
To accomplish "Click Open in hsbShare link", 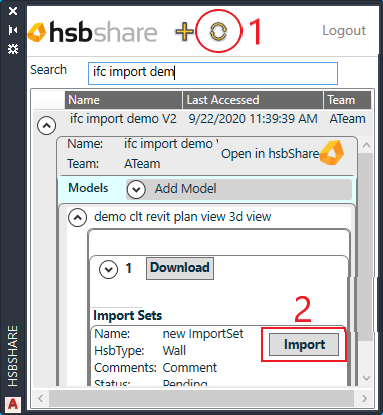I will (x=270, y=154).
